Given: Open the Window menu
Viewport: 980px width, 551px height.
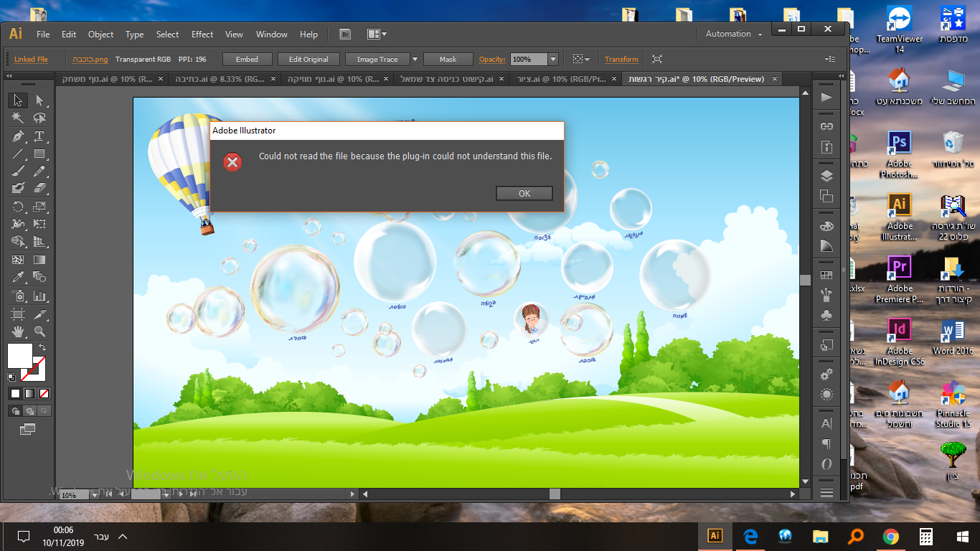Looking at the screenshot, I should (272, 34).
